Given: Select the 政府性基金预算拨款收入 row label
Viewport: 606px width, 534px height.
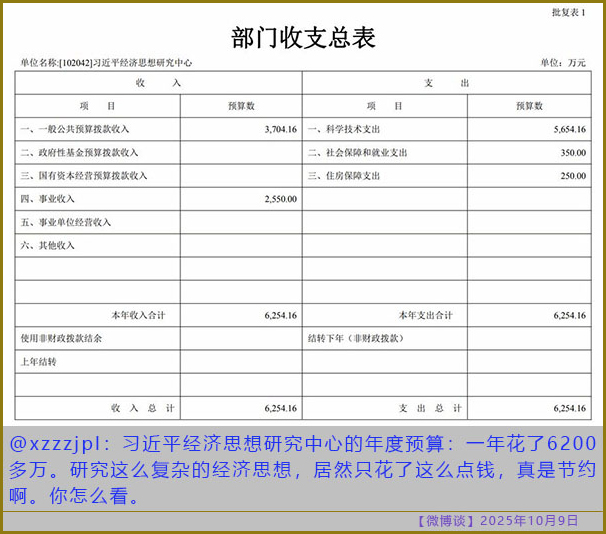Looking at the screenshot, I should tap(79, 152).
